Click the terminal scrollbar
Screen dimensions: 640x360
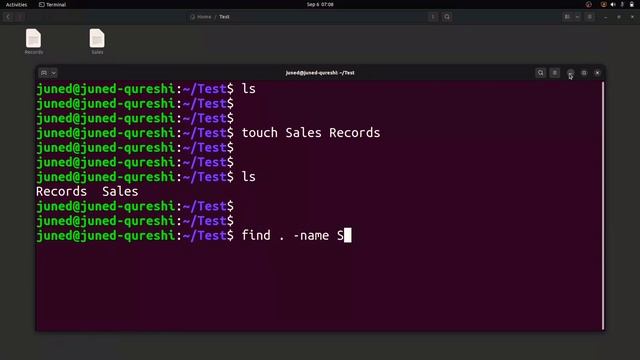click(x=603, y=205)
